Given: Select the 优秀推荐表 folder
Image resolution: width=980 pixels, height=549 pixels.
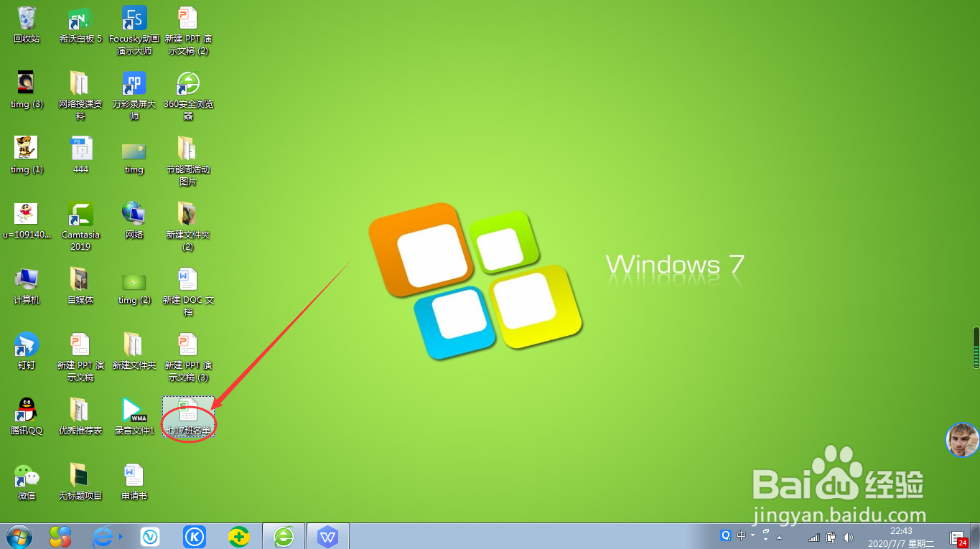Looking at the screenshot, I should pos(80,416).
